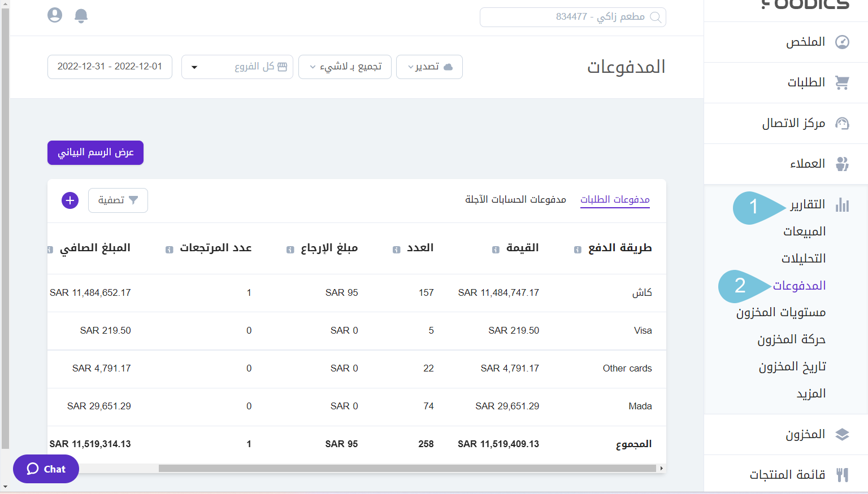Open the date range picker field
The width and height of the screenshot is (868, 494).
pos(110,67)
